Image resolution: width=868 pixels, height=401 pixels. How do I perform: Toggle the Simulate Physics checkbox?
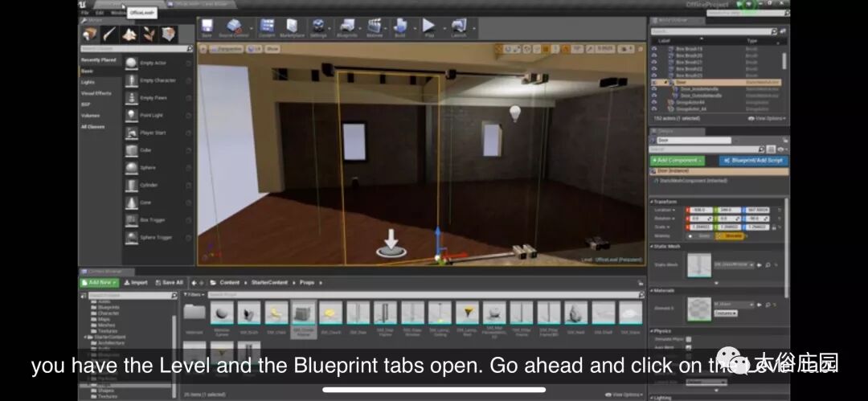(x=689, y=339)
